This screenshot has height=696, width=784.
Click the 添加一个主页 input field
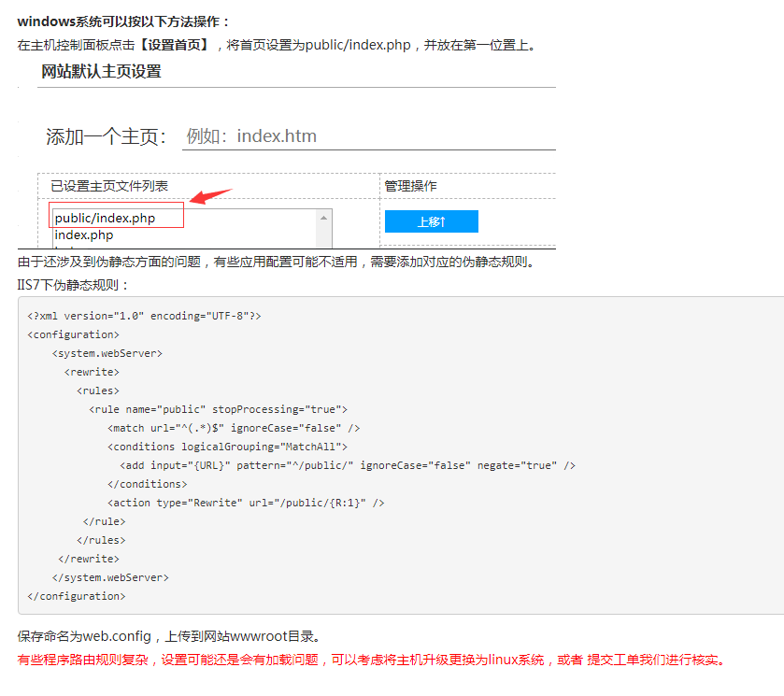pos(368,136)
